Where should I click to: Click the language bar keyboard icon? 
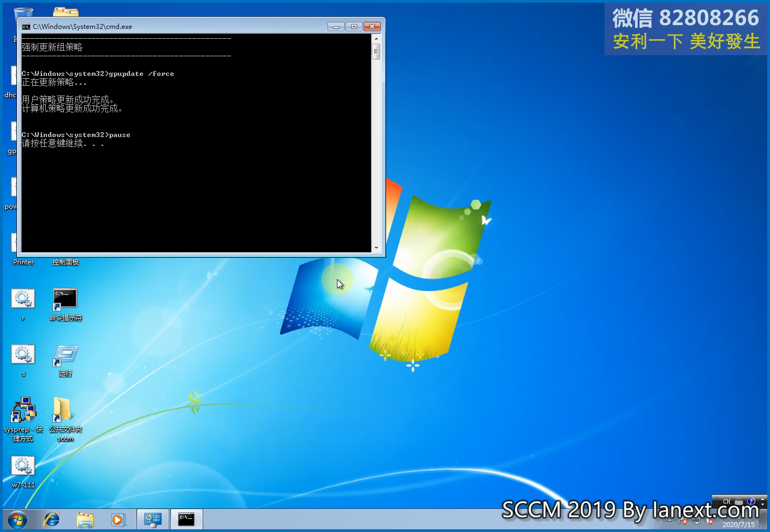coord(739,501)
